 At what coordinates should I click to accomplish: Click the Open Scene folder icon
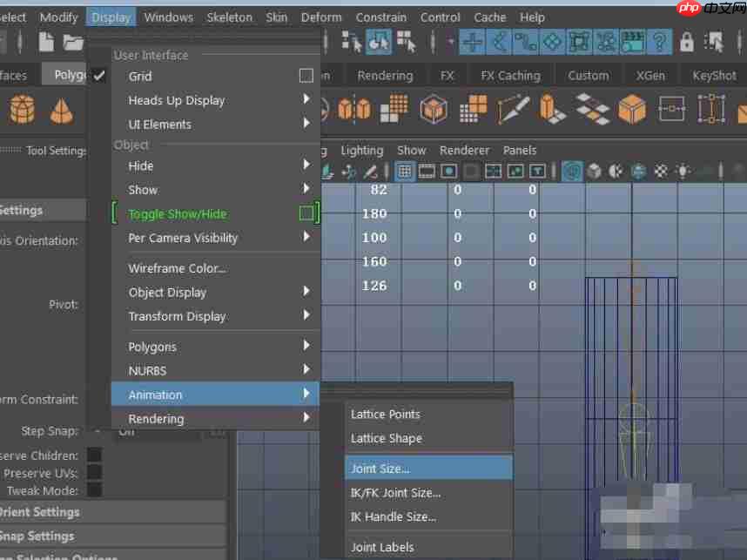click(x=73, y=43)
